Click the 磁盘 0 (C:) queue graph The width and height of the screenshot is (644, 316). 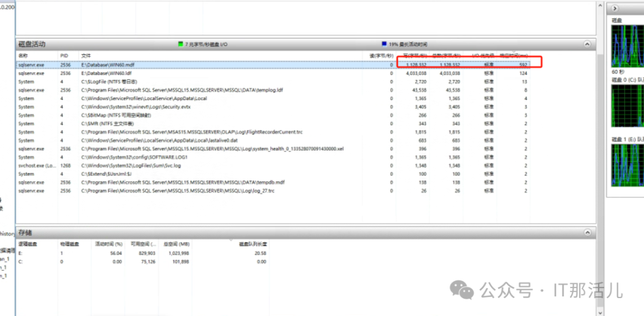click(627, 106)
